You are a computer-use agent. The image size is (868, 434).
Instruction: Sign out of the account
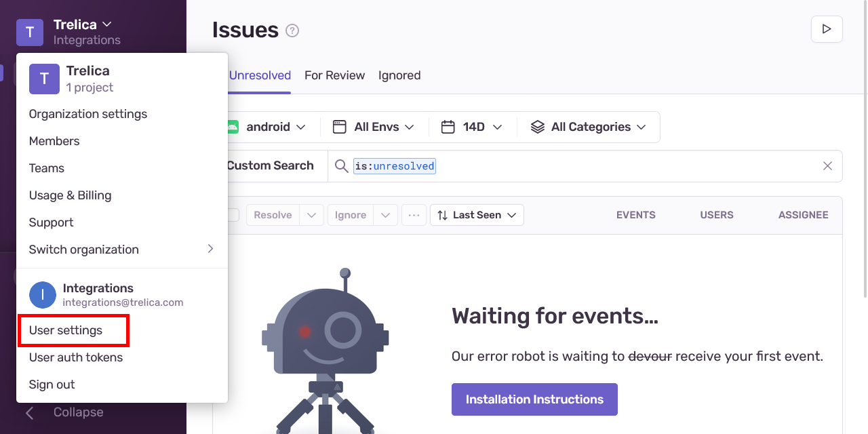52,384
